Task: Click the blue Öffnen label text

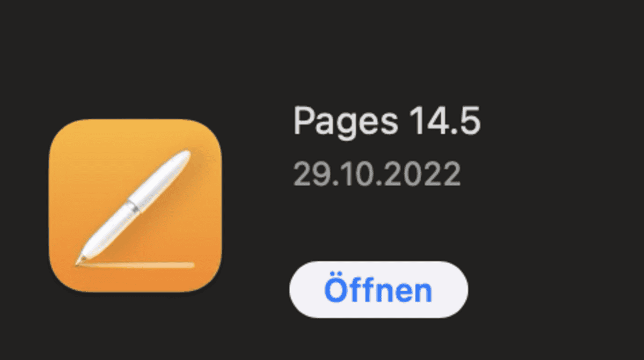Action: [x=378, y=290]
